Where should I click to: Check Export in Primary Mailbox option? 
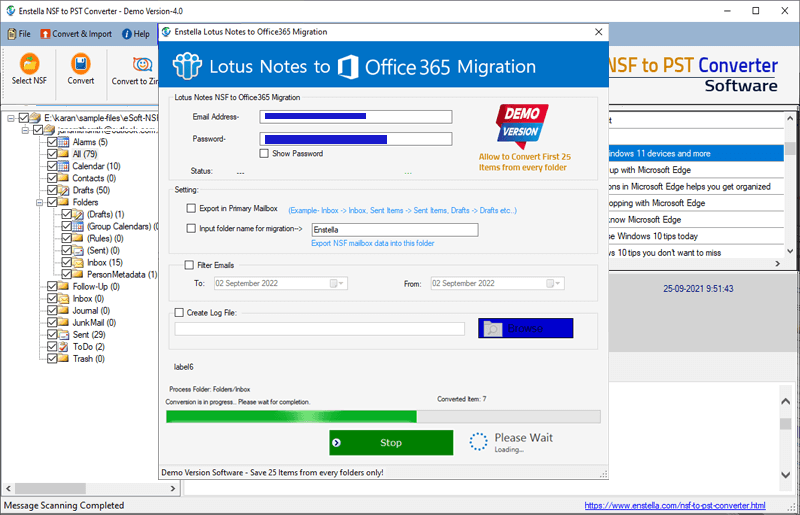[x=191, y=208]
